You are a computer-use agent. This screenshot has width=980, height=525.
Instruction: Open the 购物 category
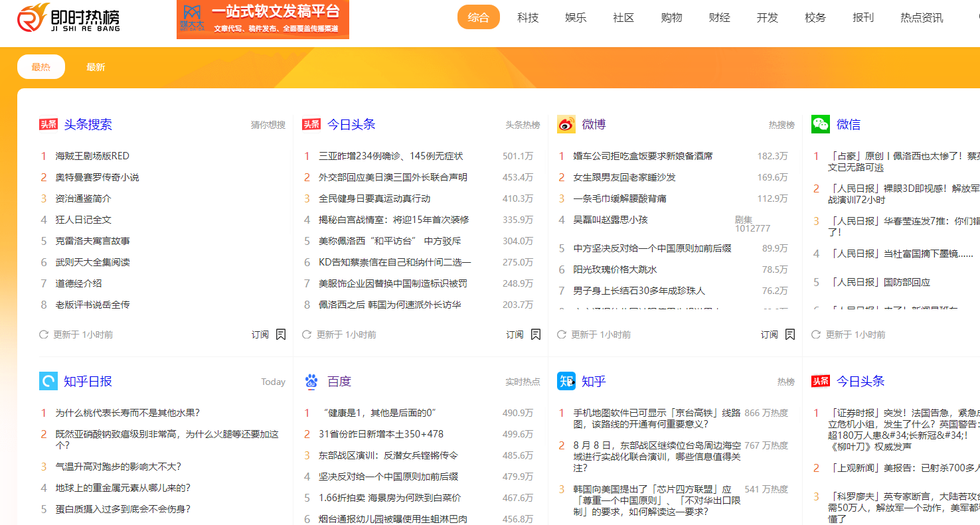[671, 18]
